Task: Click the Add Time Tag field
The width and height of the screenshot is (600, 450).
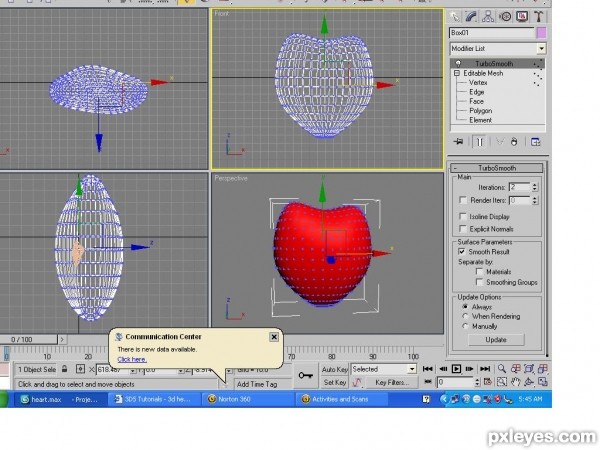Action: point(263,384)
